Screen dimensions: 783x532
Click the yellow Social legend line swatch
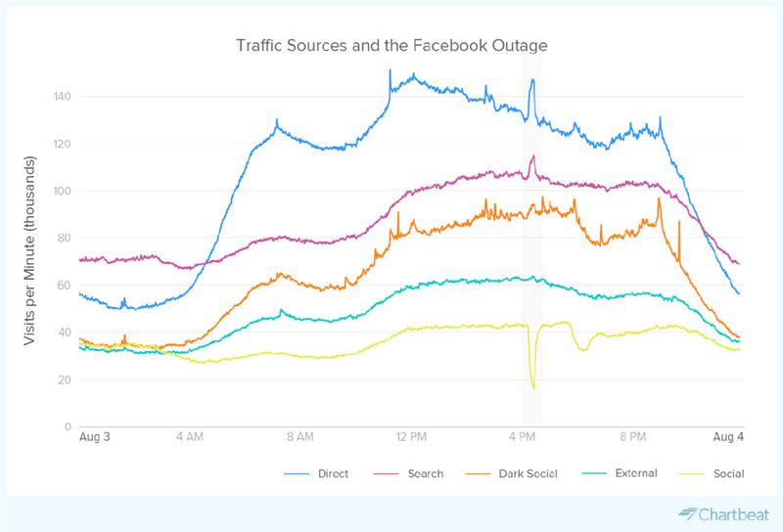695,473
